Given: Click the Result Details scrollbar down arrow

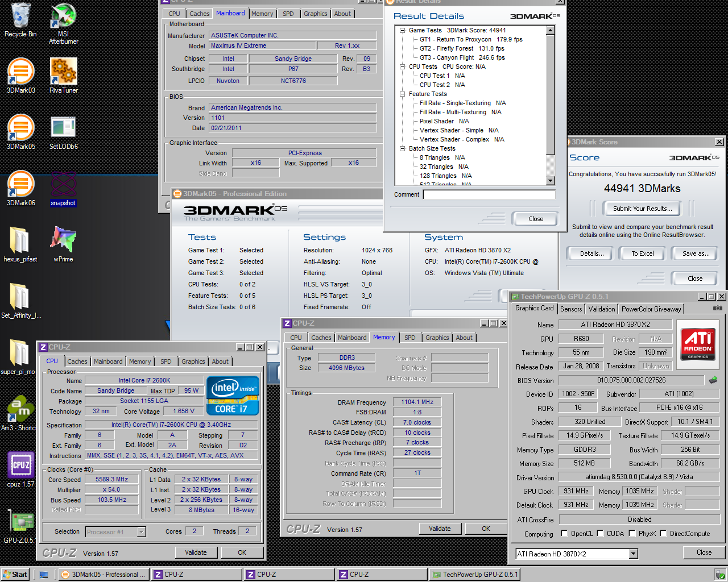Looking at the screenshot, I should (x=550, y=181).
